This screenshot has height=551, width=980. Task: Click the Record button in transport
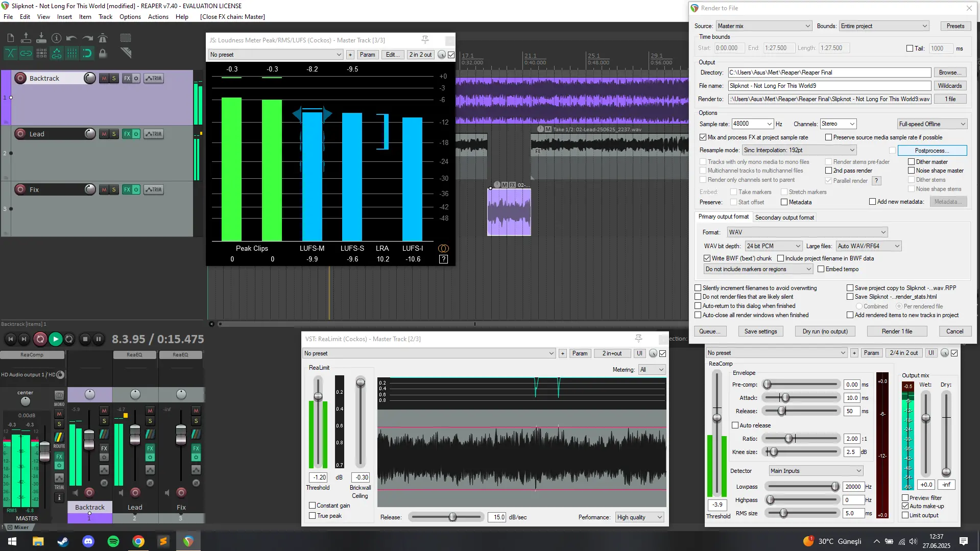(x=40, y=339)
